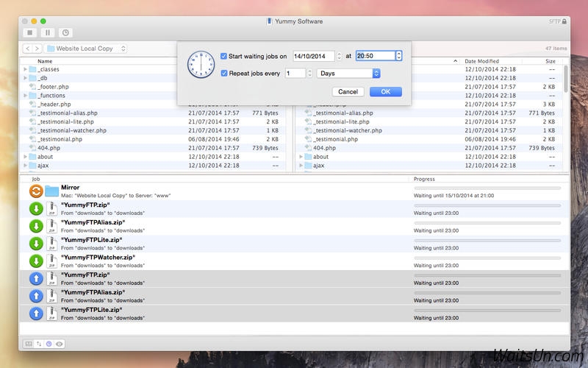Cancel the schedule dialog
588x368 pixels.
(x=348, y=92)
